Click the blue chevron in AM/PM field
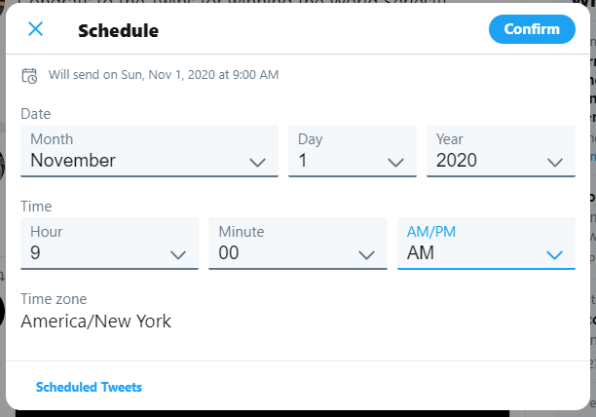The image size is (596, 417). click(x=554, y=255)
